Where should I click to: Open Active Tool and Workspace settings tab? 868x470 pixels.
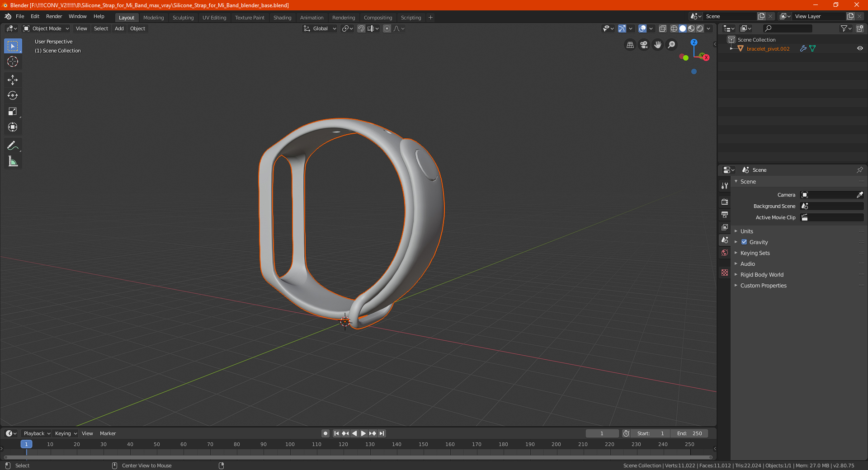725,186
